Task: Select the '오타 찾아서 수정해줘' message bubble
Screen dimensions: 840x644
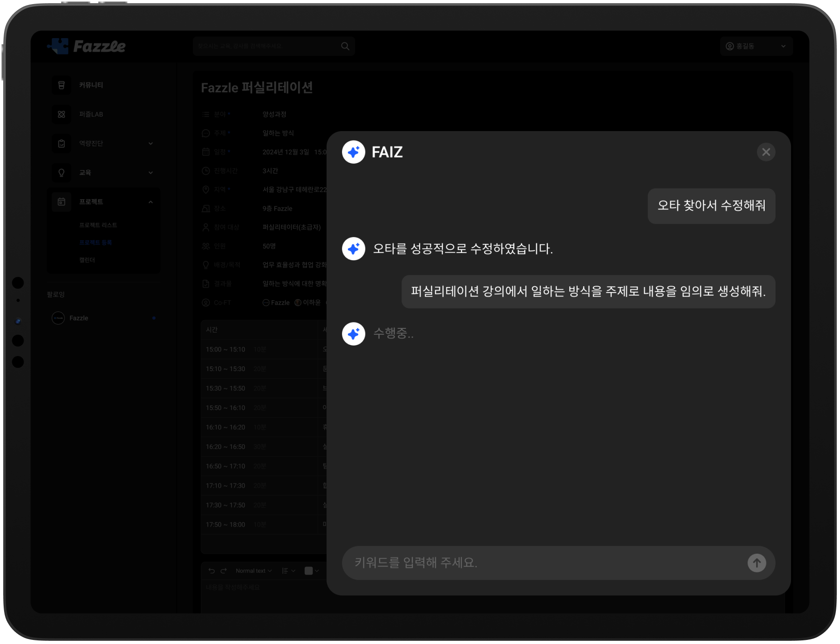Action: click(711, 206)
